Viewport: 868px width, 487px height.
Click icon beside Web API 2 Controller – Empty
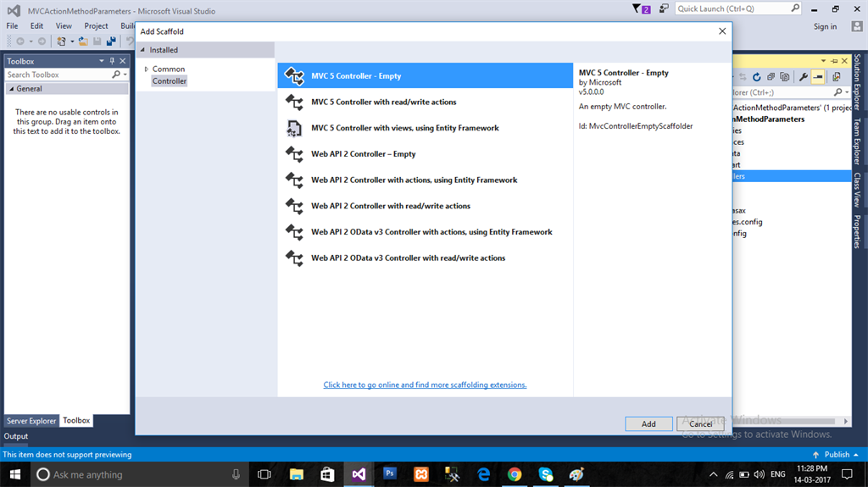coord(294,154)
